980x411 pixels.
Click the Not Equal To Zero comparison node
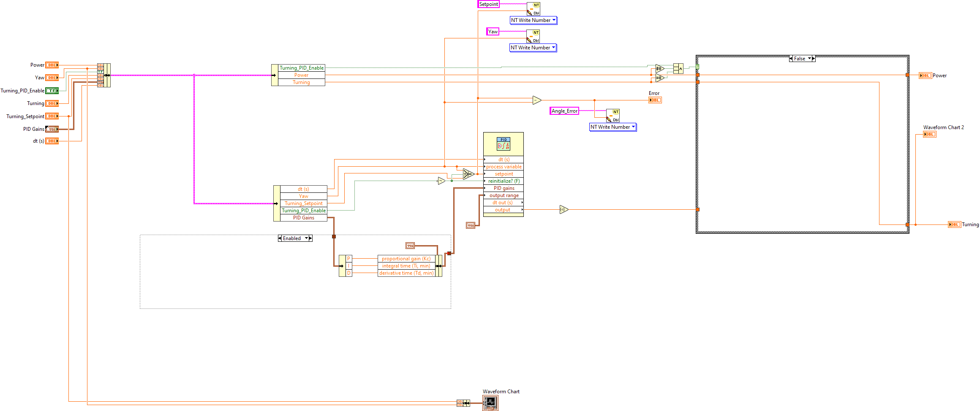click(x=658, y=69)
